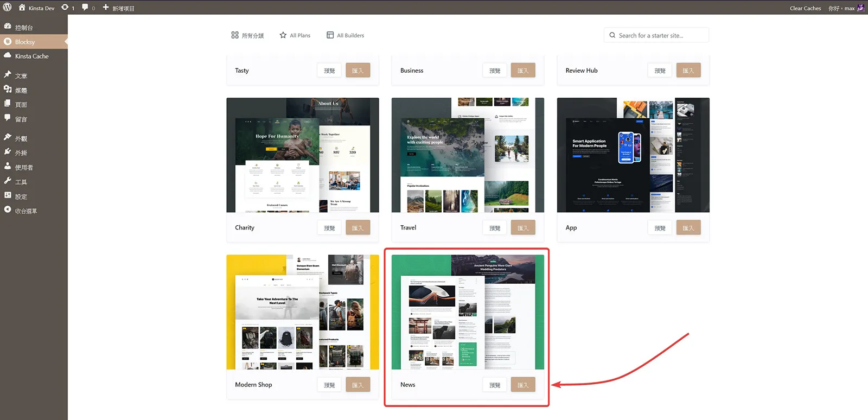Click the WordPress logo icon
The height and width of the screenshot is (420, 868).
pos(7,8)
